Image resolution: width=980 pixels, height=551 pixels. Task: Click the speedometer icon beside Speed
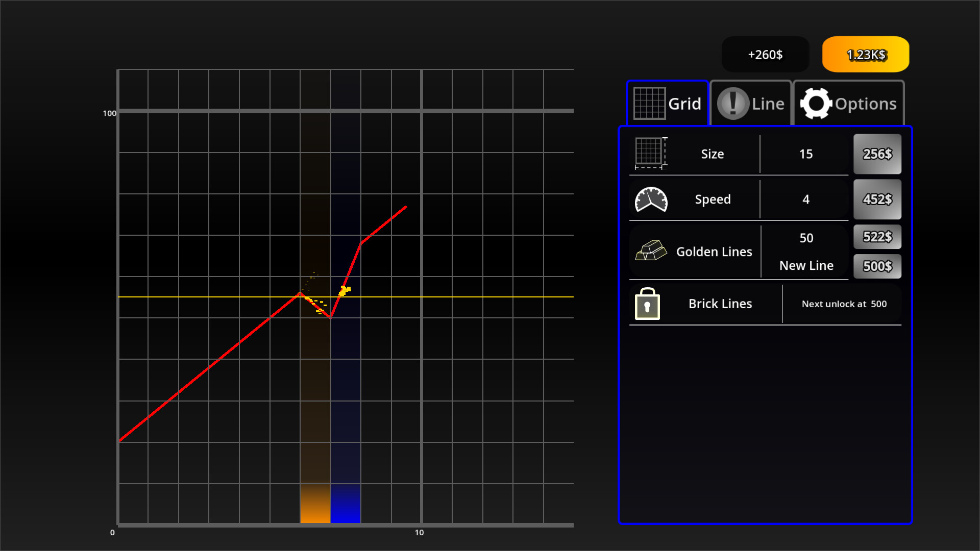(x=651, y=199)
